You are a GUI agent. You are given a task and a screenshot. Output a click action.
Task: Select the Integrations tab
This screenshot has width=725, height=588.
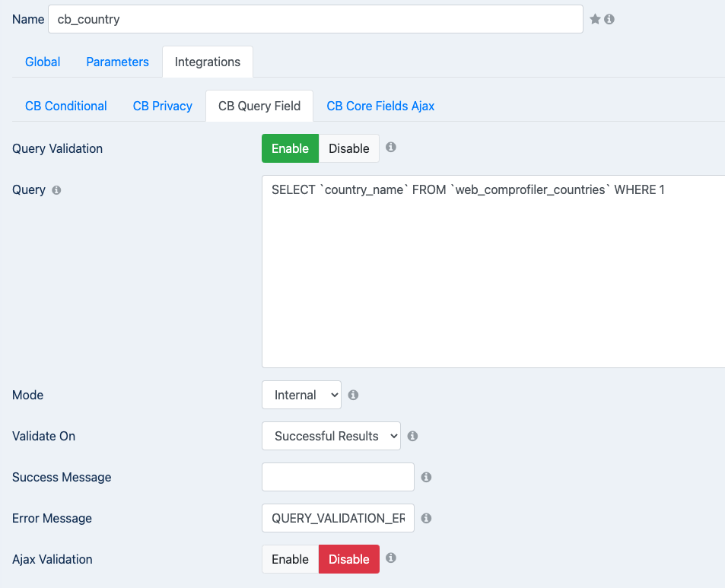208,62
